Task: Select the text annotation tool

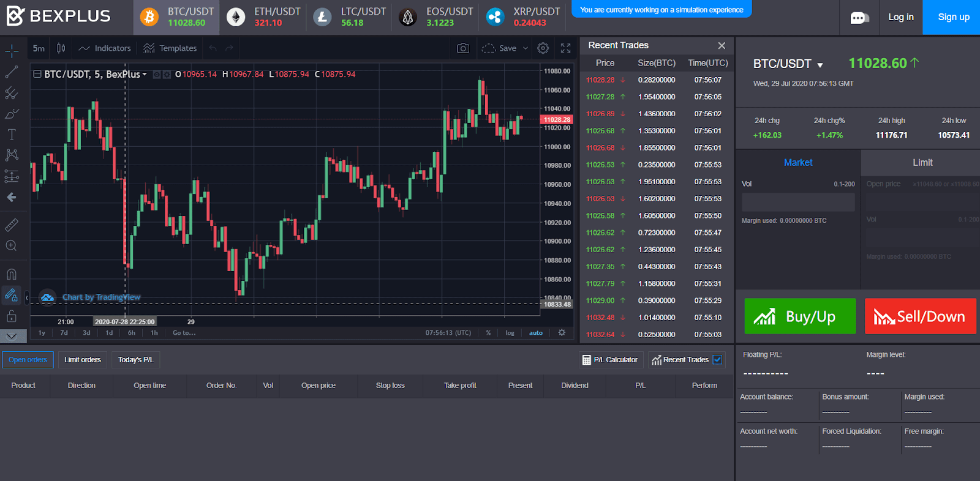Action: click(x=12, y=134)
